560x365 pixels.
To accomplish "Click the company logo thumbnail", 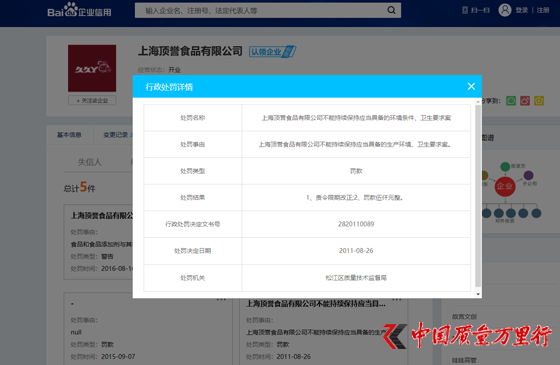I will click(x=92, y=68).
